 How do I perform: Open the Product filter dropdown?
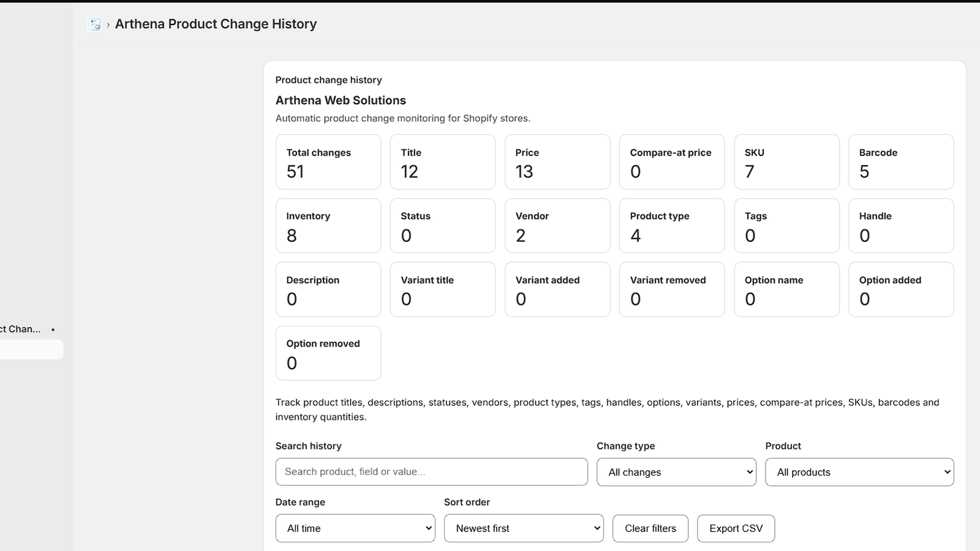point(859,472)
